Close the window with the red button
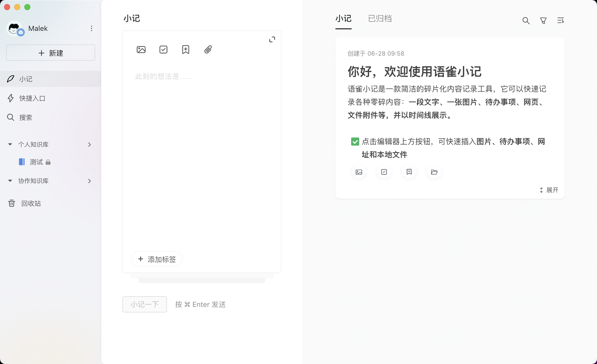 tap(7, 7)
